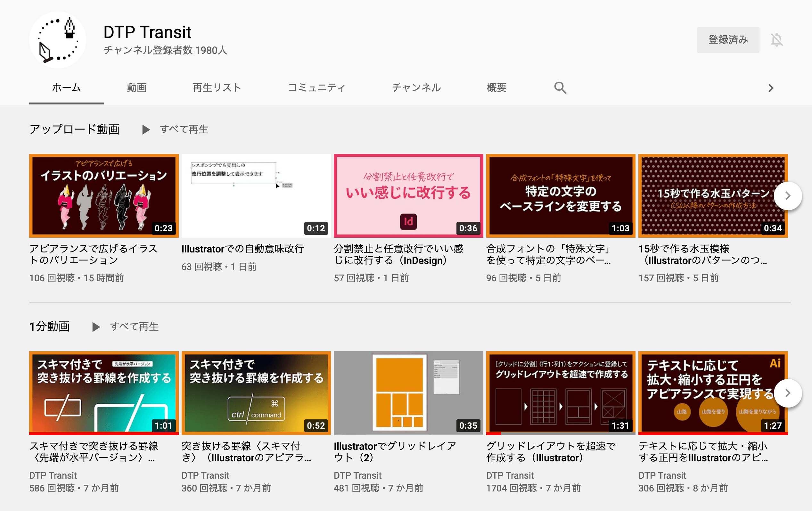812x511 pixels.
Task: Click title 分割禁止と任意改行でいい感じに改行する
Action: pyautogui.click(x=398, y=255)
